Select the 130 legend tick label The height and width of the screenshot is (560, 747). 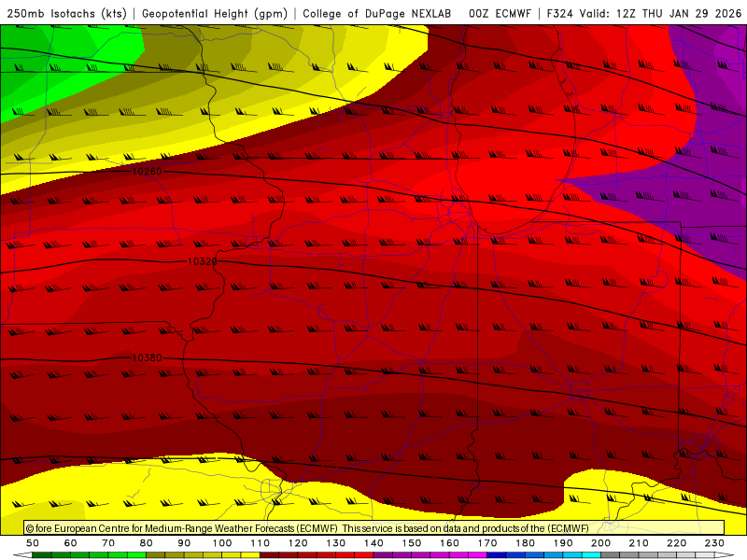point(336,543)
